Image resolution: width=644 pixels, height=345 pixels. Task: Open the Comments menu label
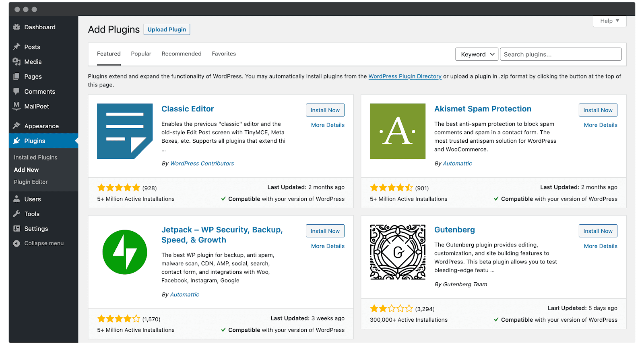point(40,91)
